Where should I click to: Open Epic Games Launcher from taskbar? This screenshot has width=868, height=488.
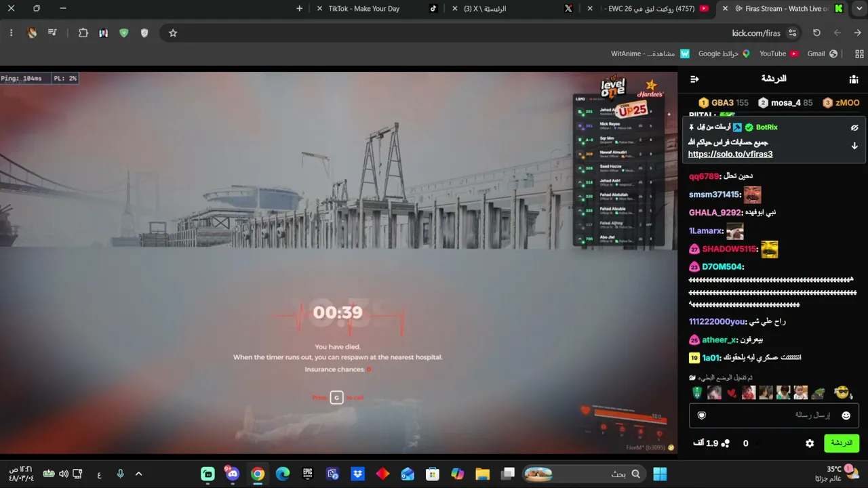[x=307, y=474]
